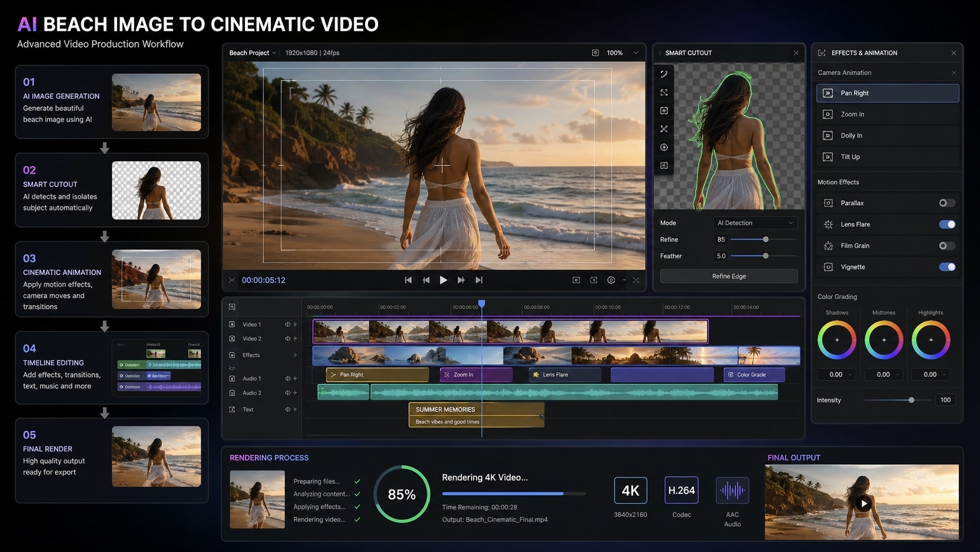Select the Pan Right timeline clip
The height and width of the screenshot is (552, 980).
[377, 375]
